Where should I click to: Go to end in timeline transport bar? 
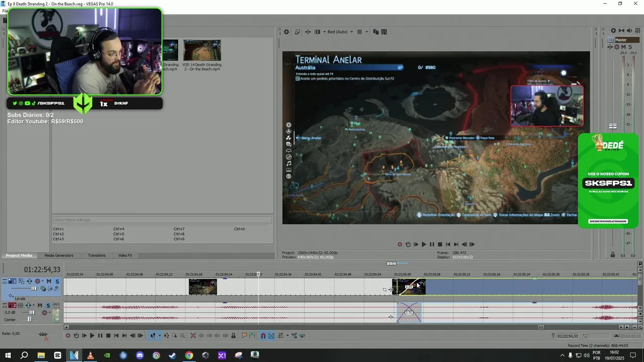[x=124, y=336]
